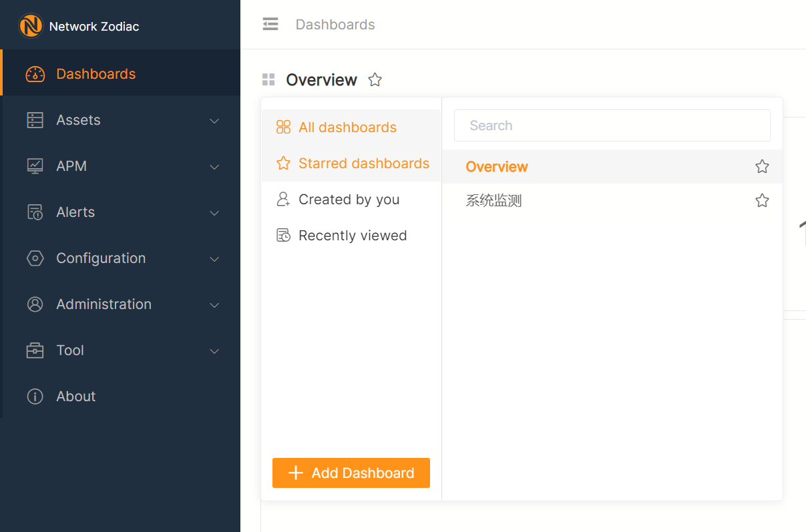Image resolution: width=806 pixels, height=532 pixels.
Task: Click the APM monitor icon in sidebar
Action: 35,166
